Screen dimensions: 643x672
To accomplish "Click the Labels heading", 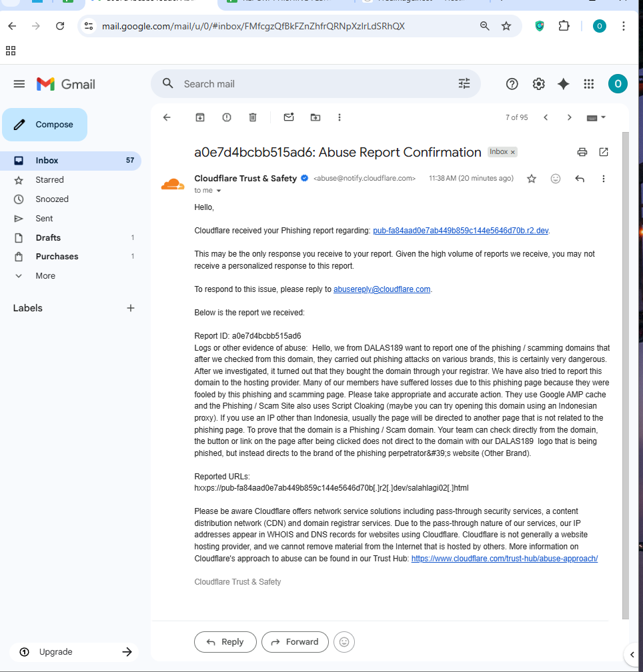I will pyautogui.click(x=27, y=308).
